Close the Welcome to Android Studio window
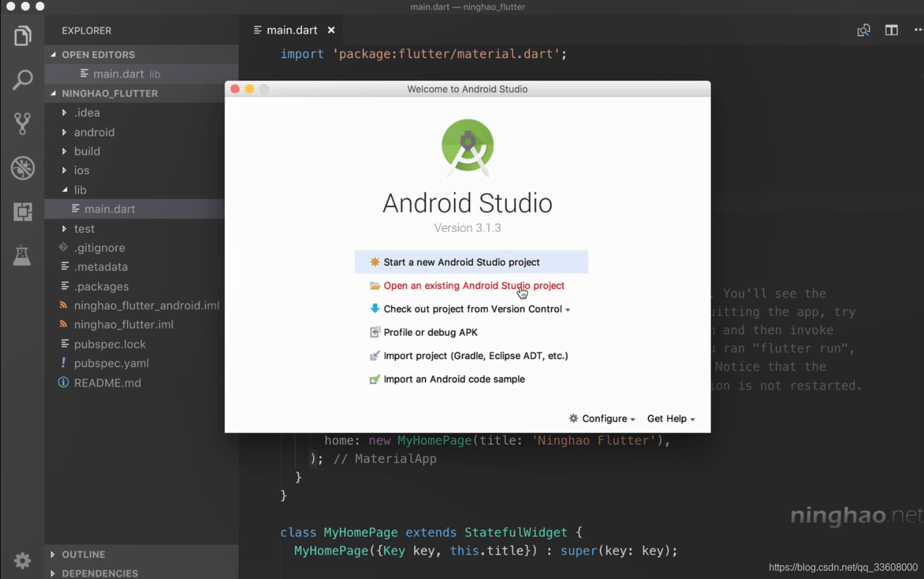924x579 pixels. pyautogui.click(x=235, y=89)
